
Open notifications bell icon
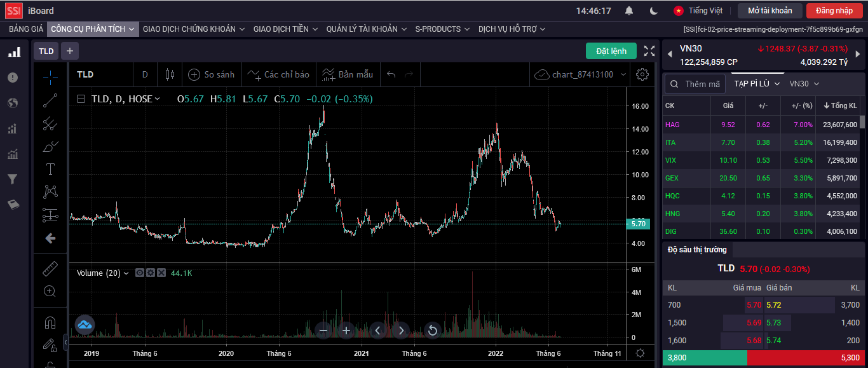(629, 11)
